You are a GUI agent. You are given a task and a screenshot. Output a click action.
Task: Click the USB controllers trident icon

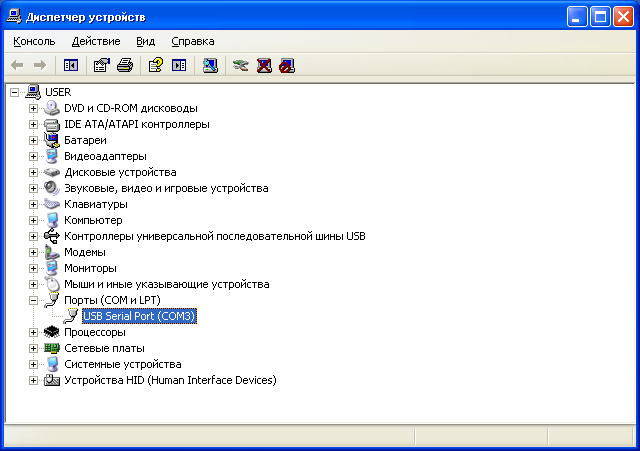(52, 236)
